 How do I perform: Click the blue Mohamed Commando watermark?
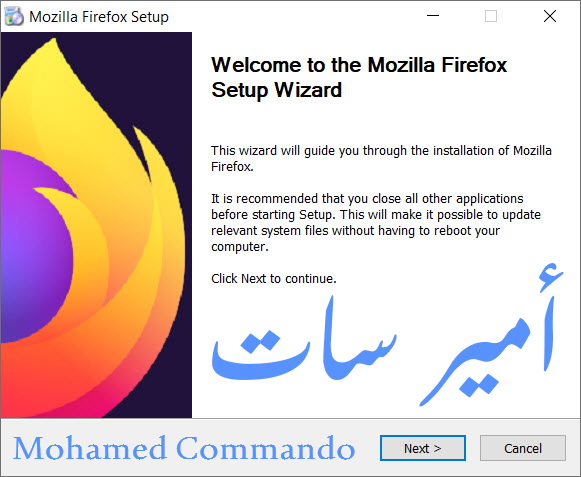[x=184, y=448]
